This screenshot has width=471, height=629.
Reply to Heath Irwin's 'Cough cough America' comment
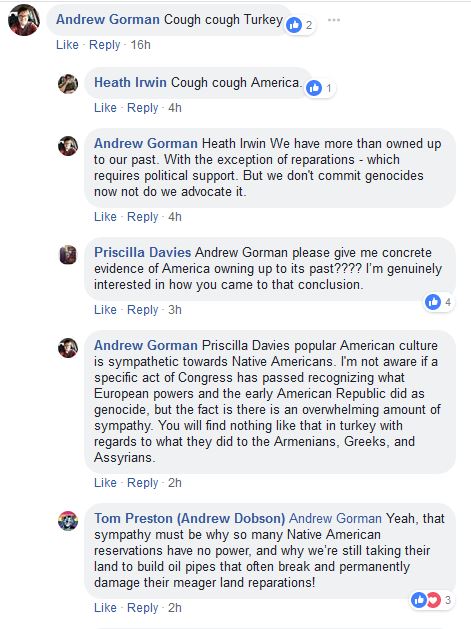coord(142,108)
